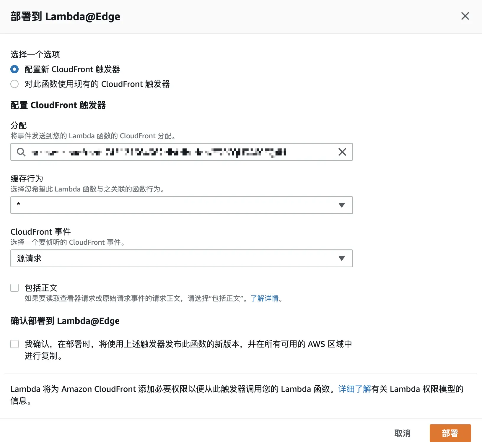
Task: Open the 了解详情 link
Action: 264,298
